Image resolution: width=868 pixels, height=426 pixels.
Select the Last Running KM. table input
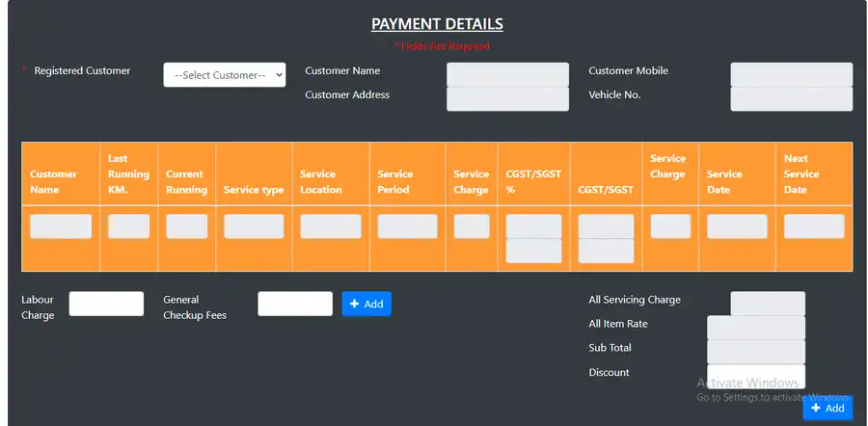coord(128,226)
